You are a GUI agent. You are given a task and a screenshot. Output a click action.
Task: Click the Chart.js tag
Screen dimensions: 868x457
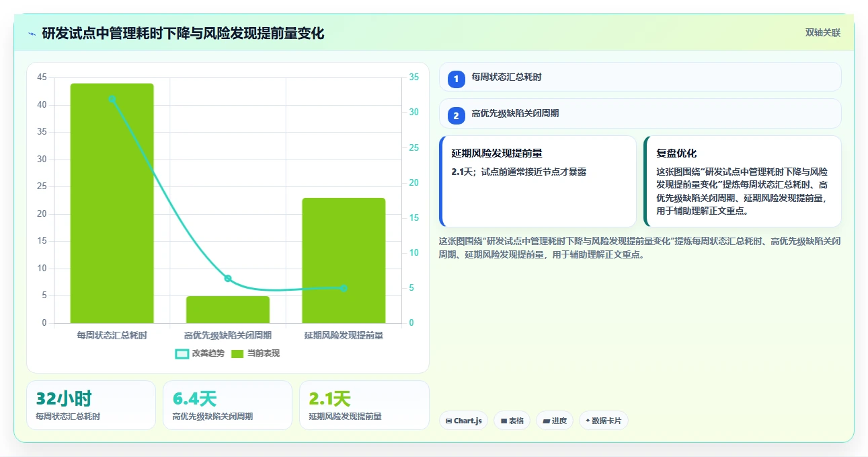pos(464,421)
